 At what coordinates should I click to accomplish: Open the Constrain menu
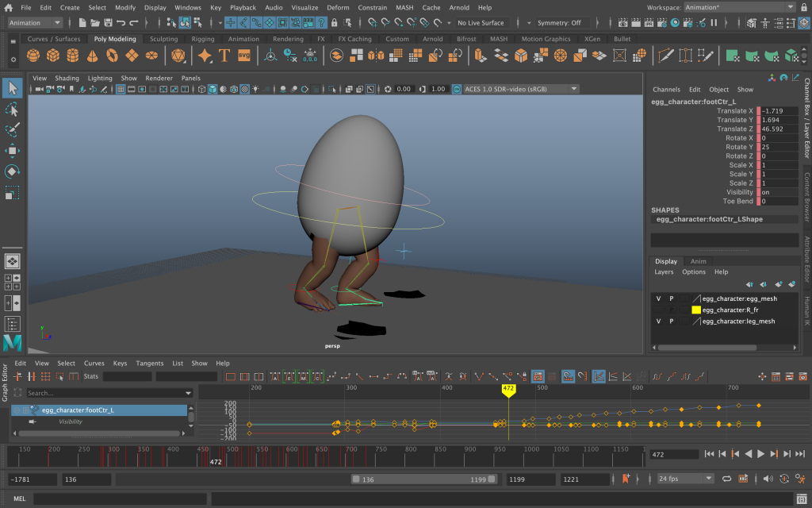click(373, 8)
